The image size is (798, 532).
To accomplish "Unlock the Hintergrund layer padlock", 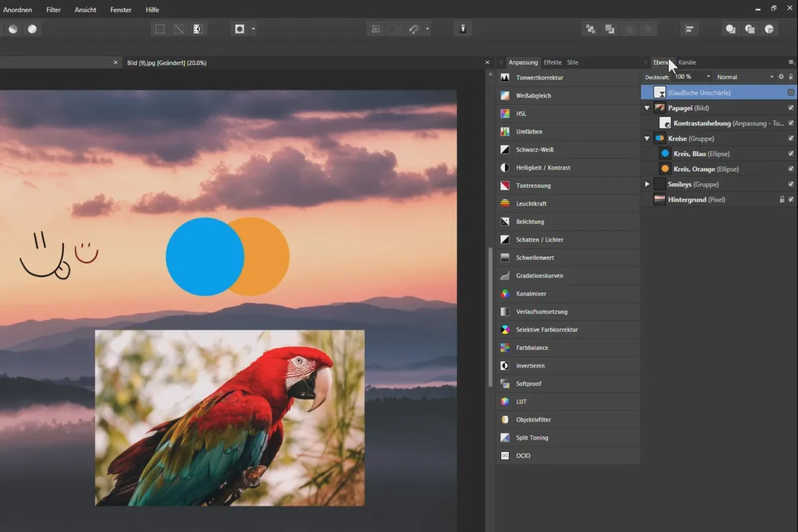I will click(x=782, y=199).
